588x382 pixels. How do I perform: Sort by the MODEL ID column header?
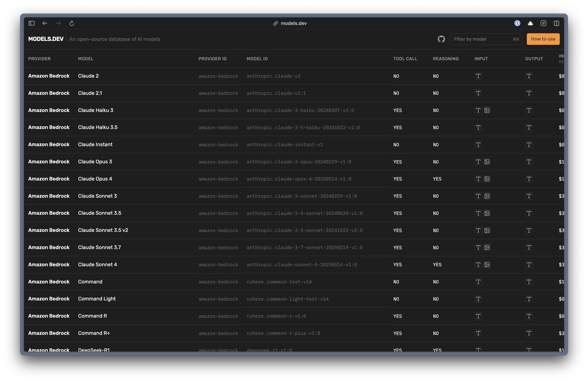pyautogui.click(x=257, y=59)
